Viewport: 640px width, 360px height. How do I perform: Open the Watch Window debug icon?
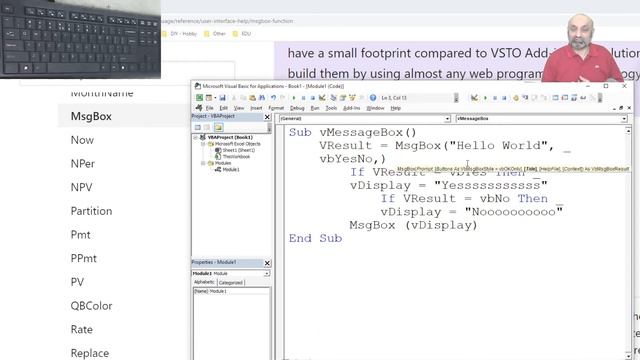pos(574,98)
